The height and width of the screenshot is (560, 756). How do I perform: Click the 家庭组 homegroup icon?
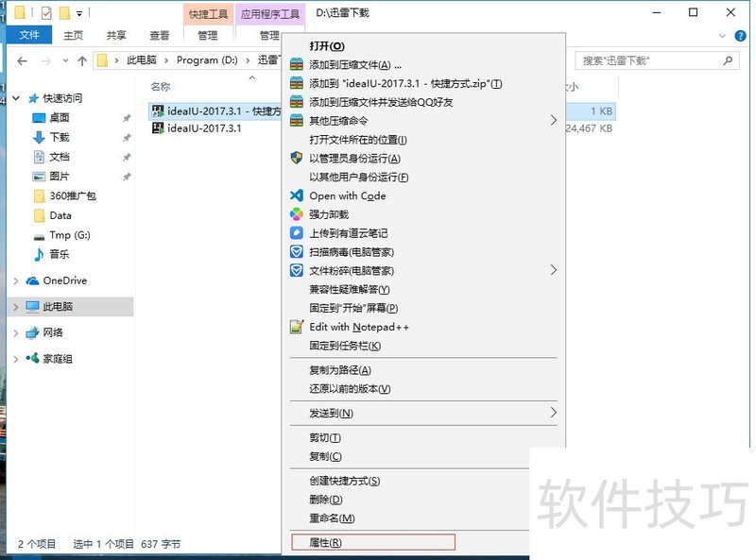(x=32, y=359)
